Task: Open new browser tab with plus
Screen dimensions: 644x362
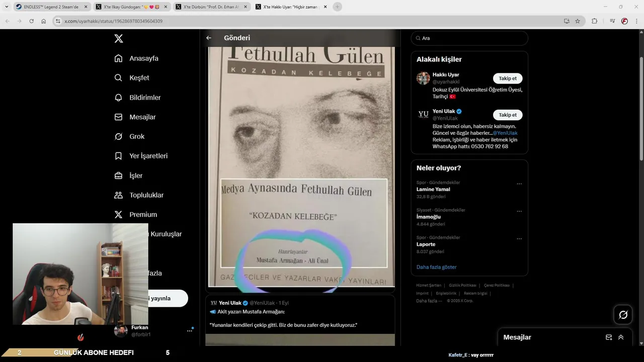Action: 337,7
